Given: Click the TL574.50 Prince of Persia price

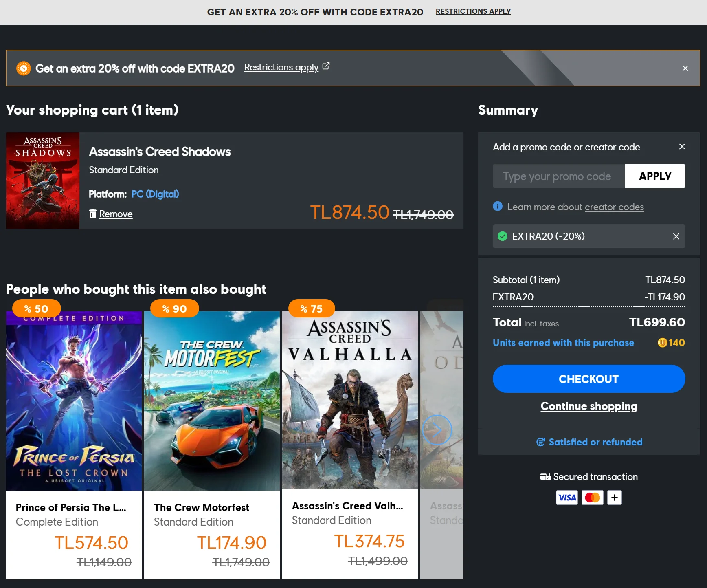Looking at the screenshot, I should pyautogui.click(x=91, y=543).
